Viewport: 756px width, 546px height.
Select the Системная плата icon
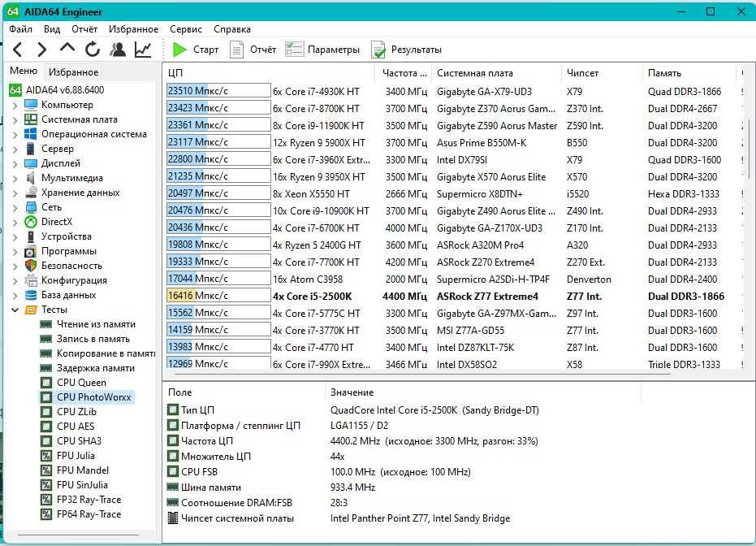[x=31, y=119]
